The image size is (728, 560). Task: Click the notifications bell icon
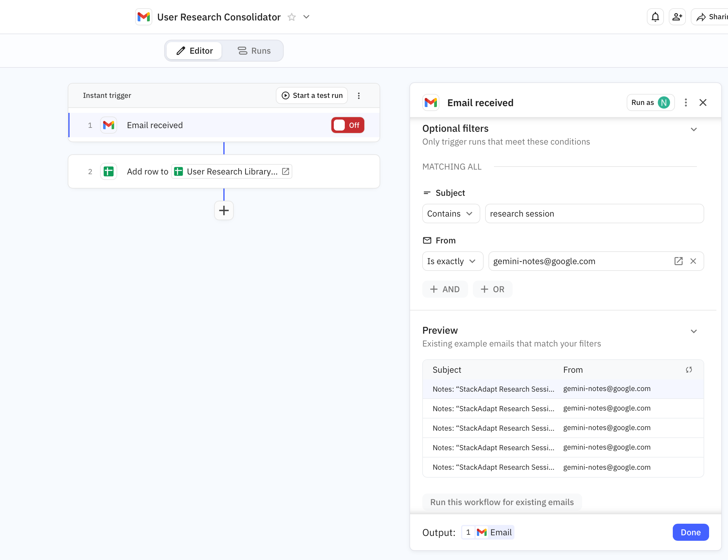pos(655,17)
